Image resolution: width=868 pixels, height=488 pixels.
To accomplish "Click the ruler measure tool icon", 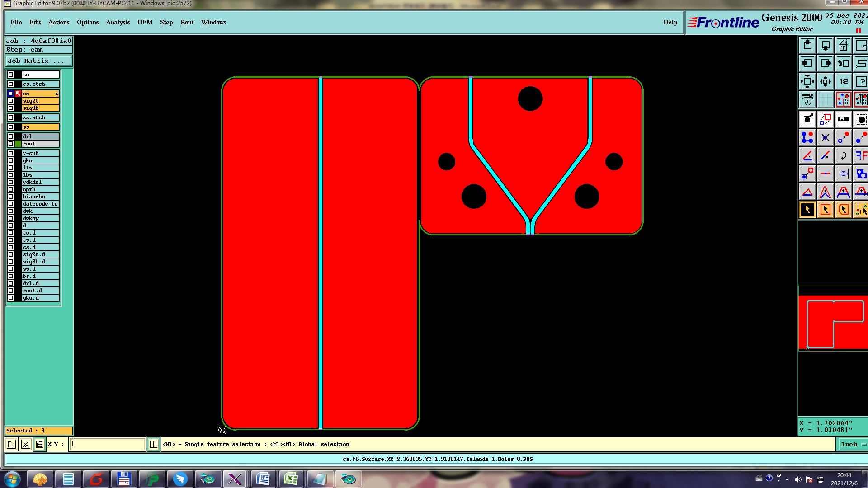I will point(843,119).
